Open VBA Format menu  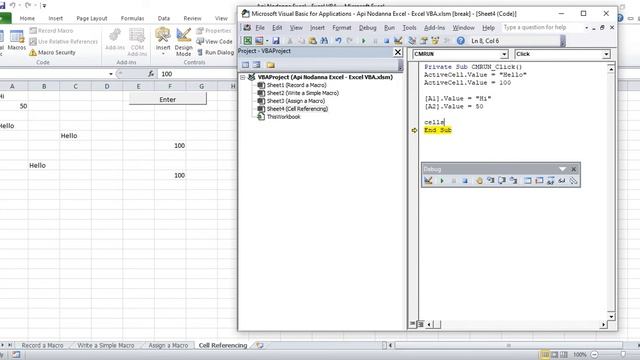[x=342, y=28]
